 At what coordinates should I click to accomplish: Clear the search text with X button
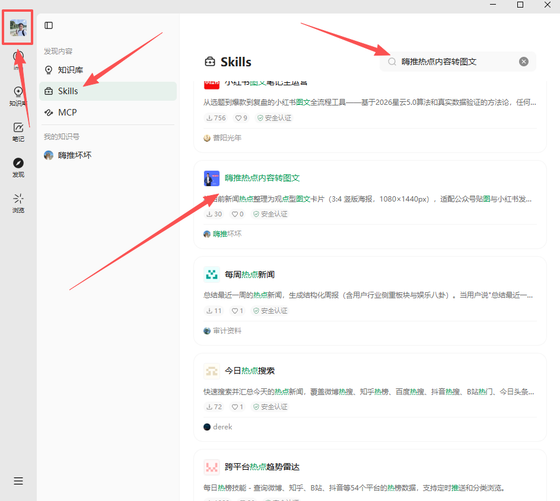click(524, 62)
